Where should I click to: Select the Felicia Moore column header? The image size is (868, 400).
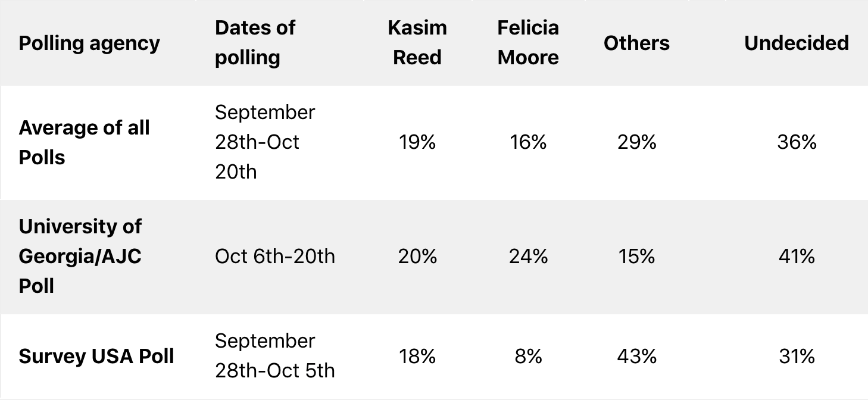point(528,43)
